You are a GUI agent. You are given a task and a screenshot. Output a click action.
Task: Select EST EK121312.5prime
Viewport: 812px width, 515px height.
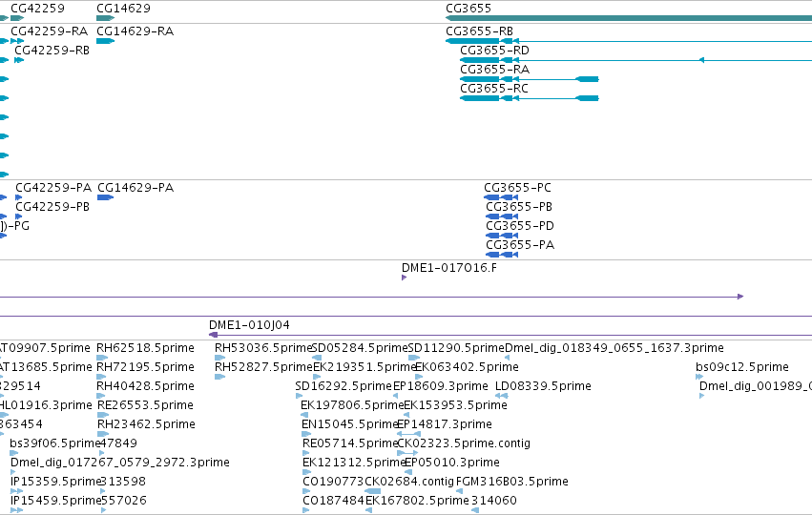point(354,463)
